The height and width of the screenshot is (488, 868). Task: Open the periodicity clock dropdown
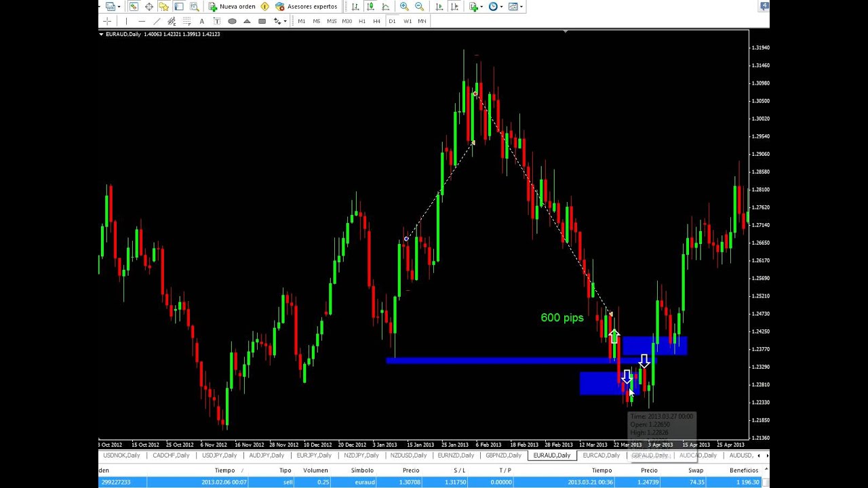(496, 7)
